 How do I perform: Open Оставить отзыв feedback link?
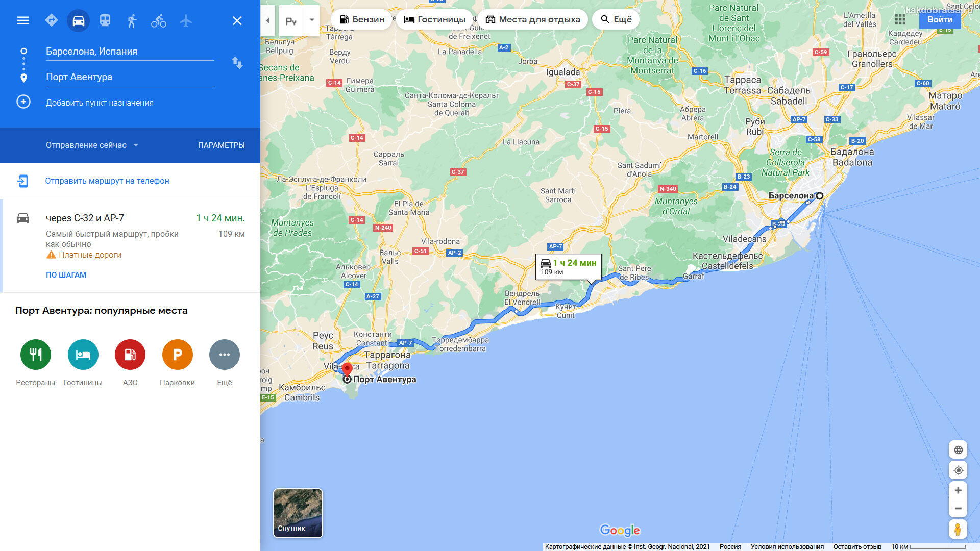click(x=857, y=547)
